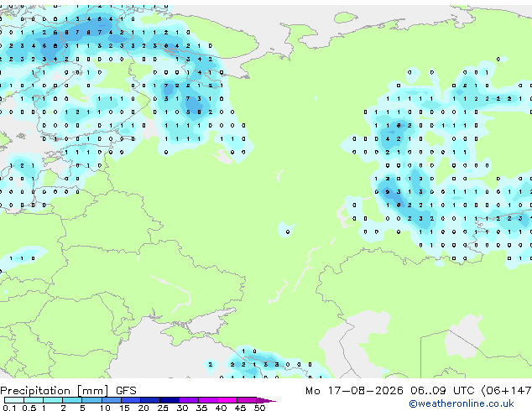Click the '40' legend scale label
The image size is (532, 411).
pyautogui.click(x=221, y=408)
